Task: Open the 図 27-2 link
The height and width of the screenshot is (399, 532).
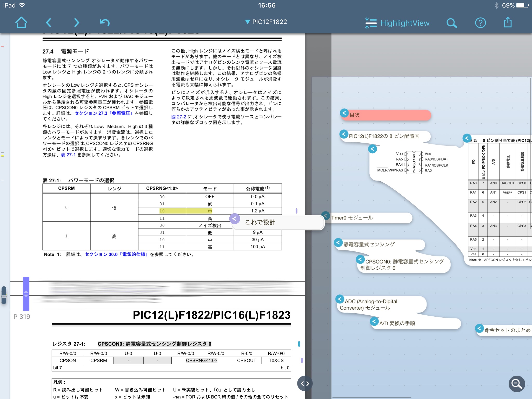Action: [179, 117]
